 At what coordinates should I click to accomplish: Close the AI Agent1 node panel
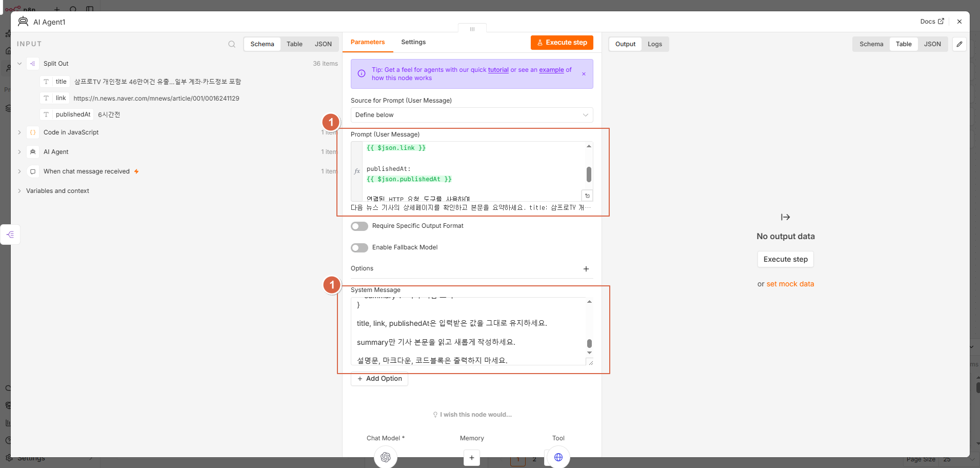pos(959,22)
